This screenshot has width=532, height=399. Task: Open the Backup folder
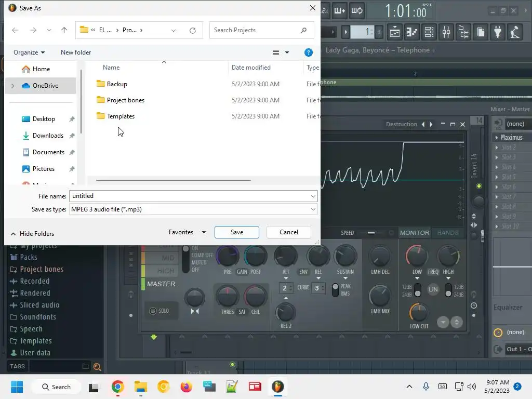[117, 84]
